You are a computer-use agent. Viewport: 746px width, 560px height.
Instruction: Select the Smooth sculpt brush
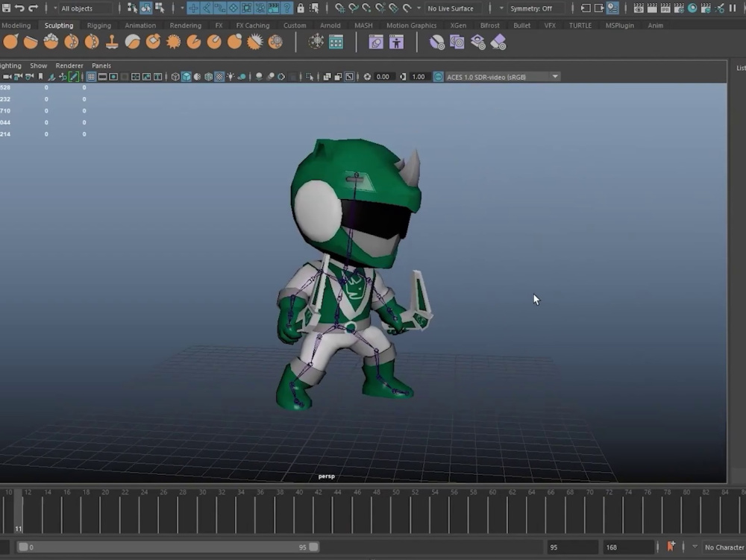(31, 42)
